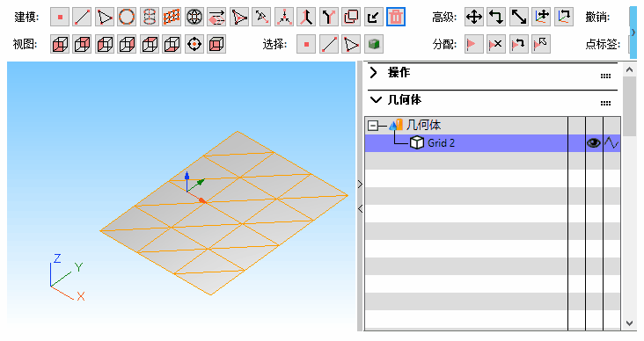Select the point modeling tool
644x341 pixels.
[60, 18]
